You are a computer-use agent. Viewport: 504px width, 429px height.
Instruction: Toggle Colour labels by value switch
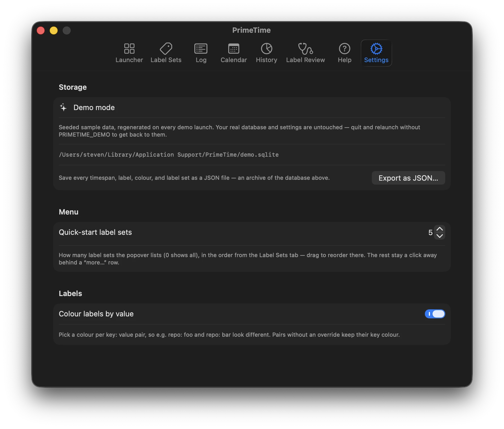(435, 314)
